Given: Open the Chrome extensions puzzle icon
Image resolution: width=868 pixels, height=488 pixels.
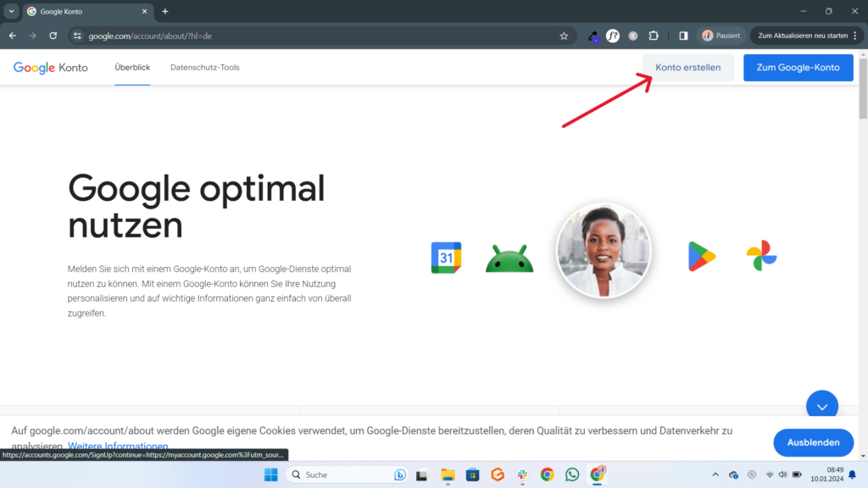Looking at the screenshot, I should pyautogui.click(x=654, y=36).
